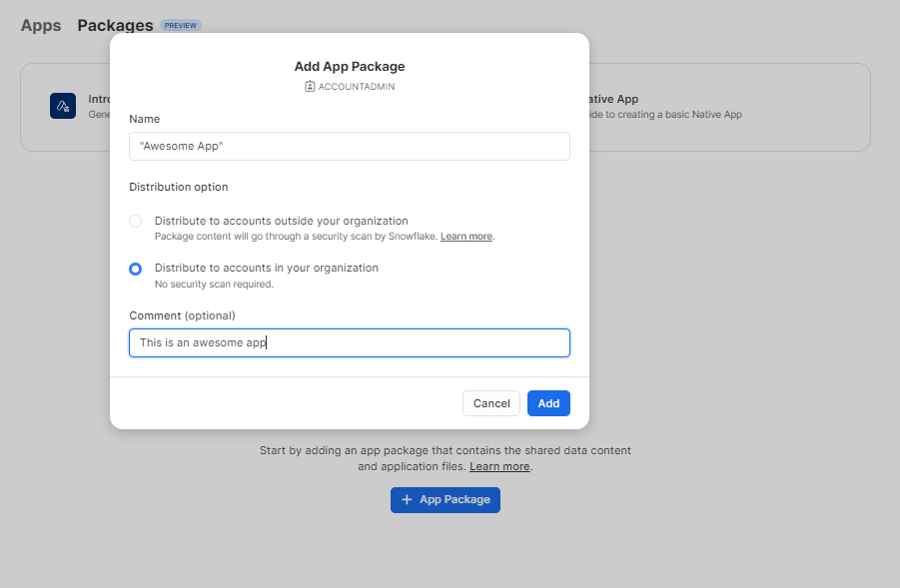
Task: Click the PREVIEW badge next to Packages
Action: tap(180, 25)
